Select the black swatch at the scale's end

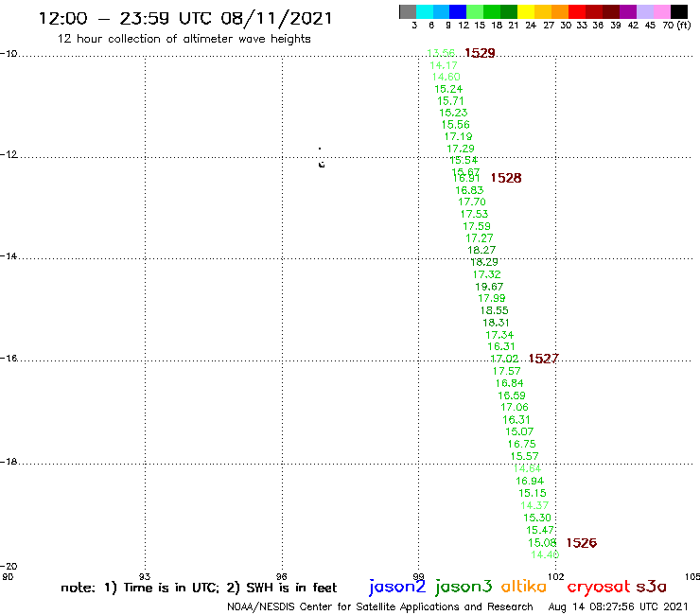click(678, 11)
